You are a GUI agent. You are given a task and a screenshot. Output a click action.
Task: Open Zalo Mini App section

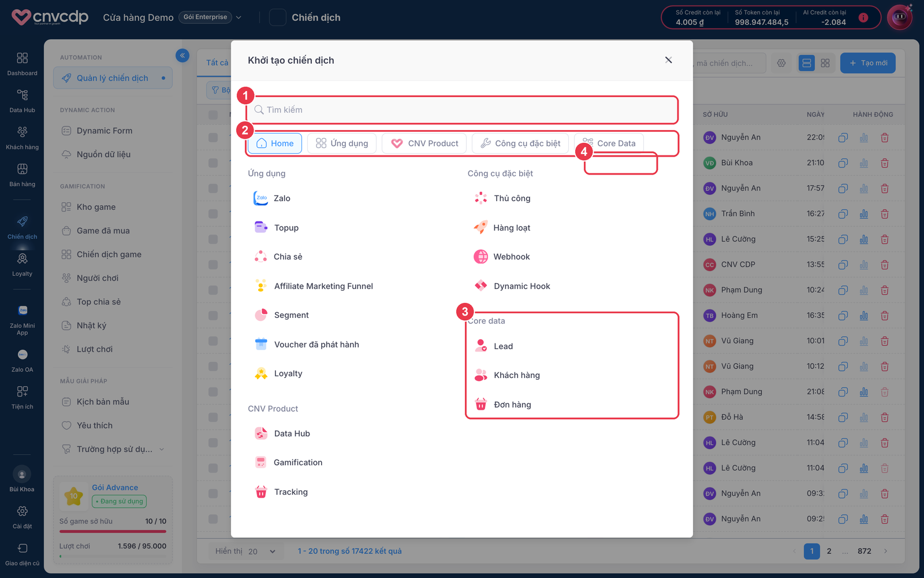(x=22, y=320)
